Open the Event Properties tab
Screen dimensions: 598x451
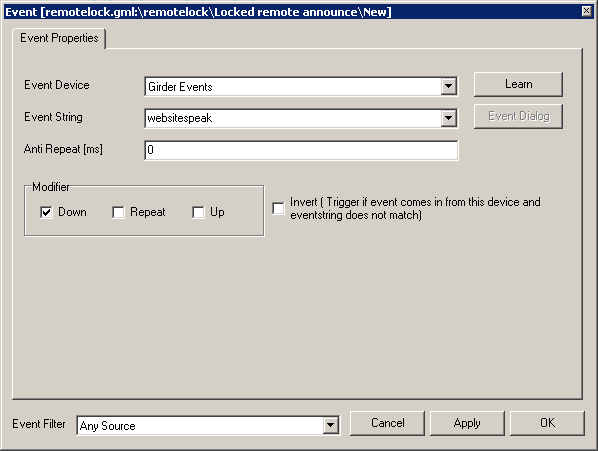coord(59,39)
